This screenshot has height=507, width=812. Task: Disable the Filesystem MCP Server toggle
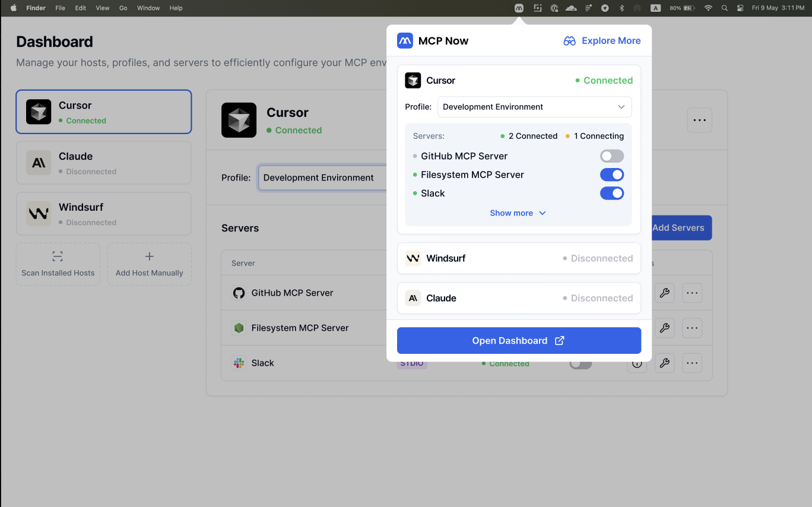(x=611, y=175)
